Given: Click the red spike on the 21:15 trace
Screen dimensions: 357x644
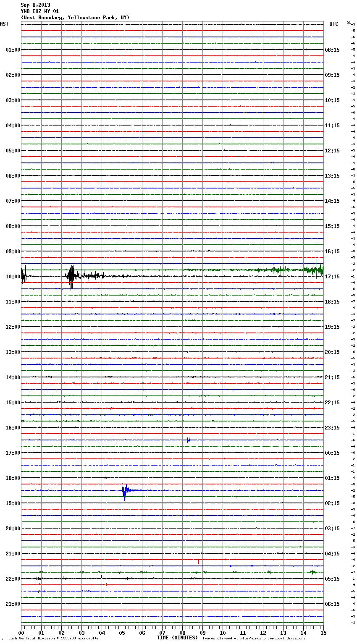Looking at the screenshot, I should (198, 561).
